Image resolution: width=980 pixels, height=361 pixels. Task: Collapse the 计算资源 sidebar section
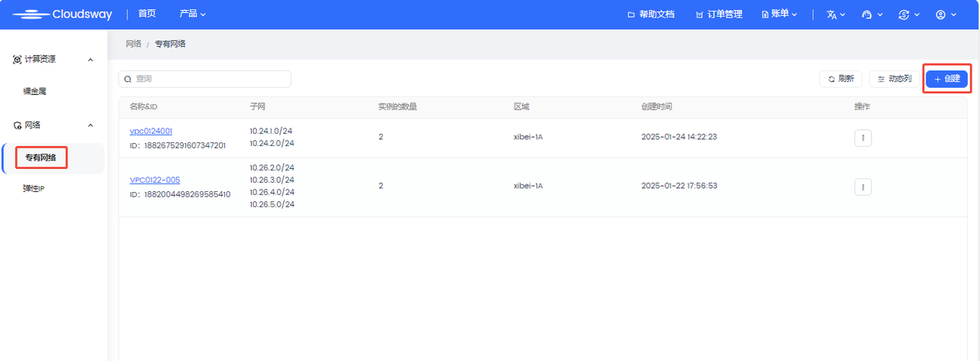pyautogui.click(x=90, y=60)
